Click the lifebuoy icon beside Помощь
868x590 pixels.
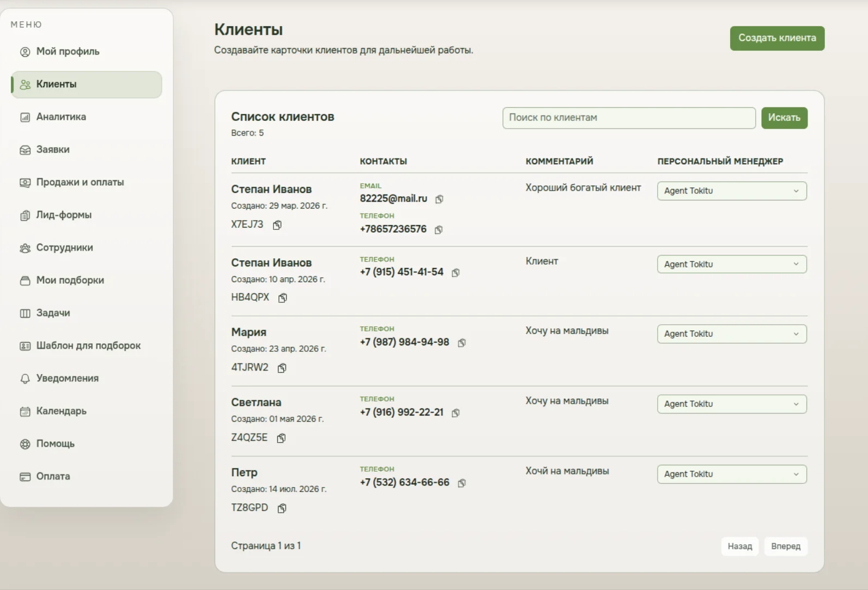[x=25, y=444]
